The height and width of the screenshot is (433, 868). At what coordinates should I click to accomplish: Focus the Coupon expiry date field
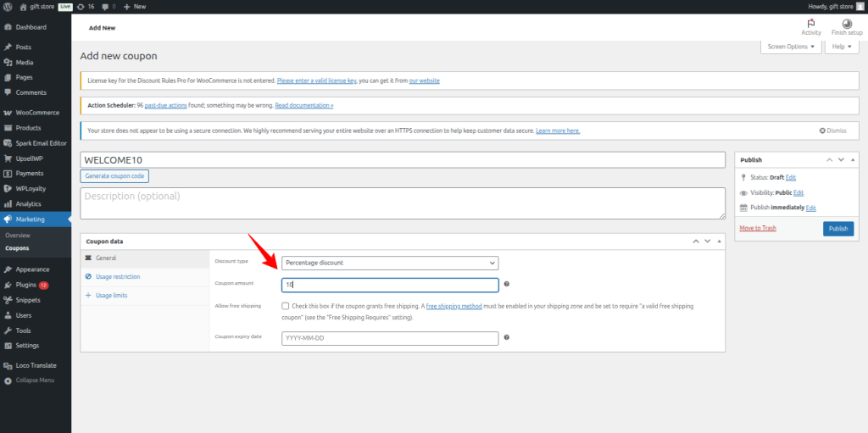(390, 338)
